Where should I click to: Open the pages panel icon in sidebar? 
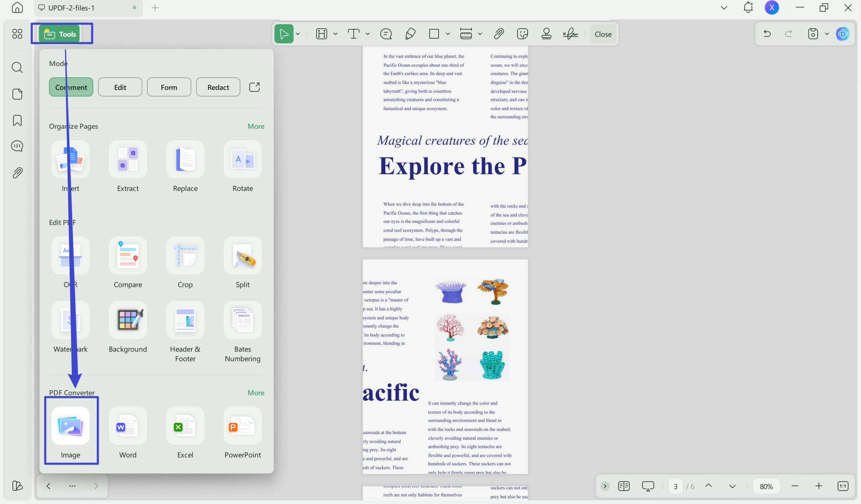tap(17, 94)
